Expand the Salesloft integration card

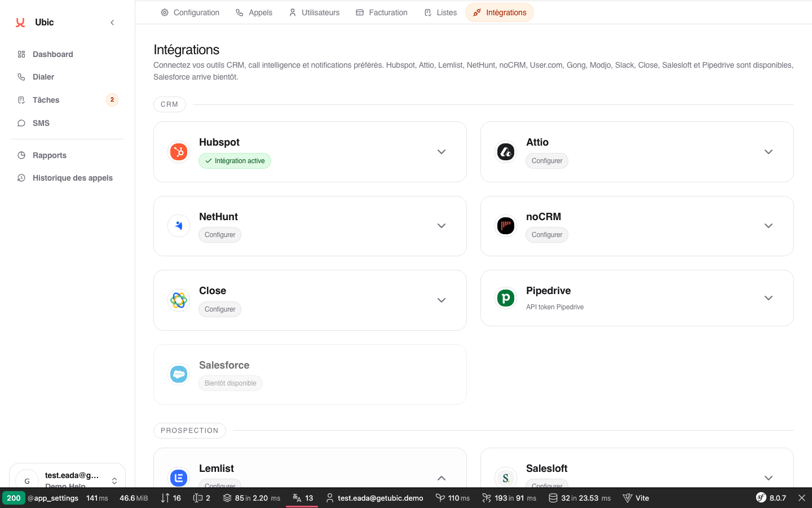click(769, 478)
